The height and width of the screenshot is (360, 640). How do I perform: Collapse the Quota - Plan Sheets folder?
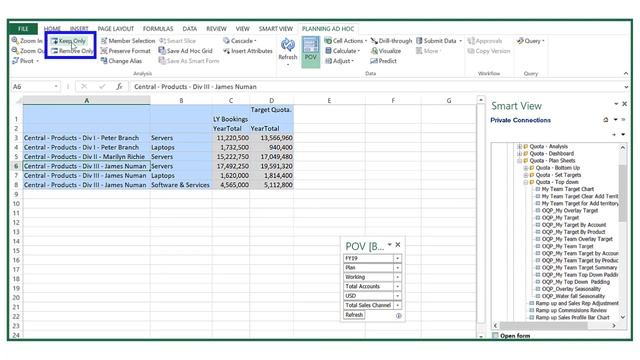pos(520,161)
